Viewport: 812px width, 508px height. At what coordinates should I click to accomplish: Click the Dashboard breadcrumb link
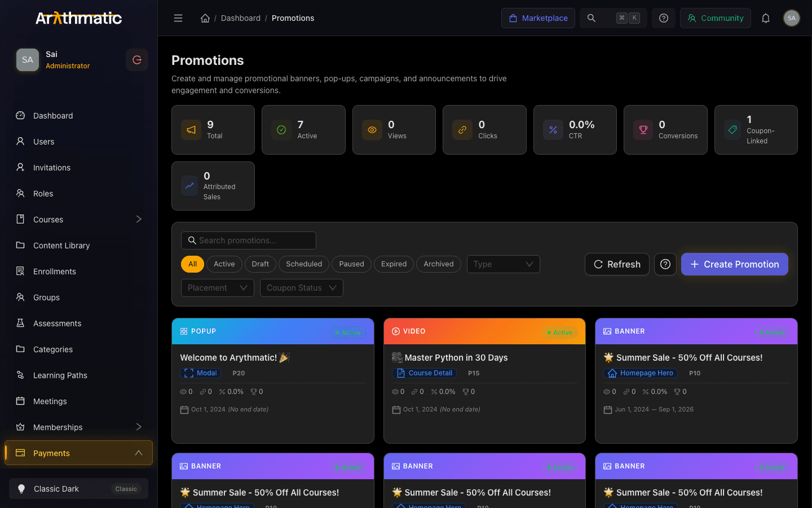(x=241, y=18)
